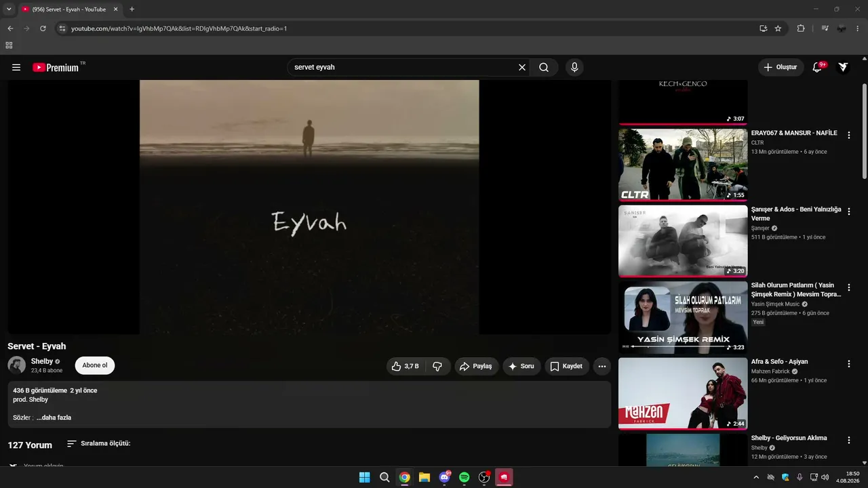
Task: Switch to Discord in the taskbar
Action: (x=445, y=477)
